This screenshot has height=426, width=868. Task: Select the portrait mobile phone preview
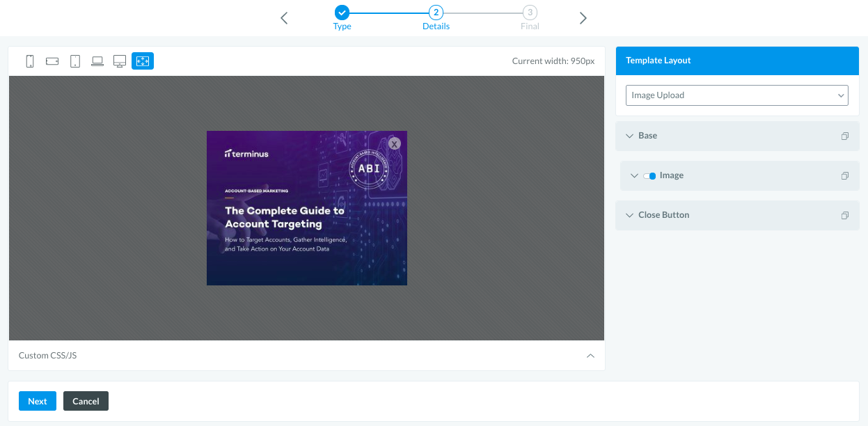coord(30,61)
